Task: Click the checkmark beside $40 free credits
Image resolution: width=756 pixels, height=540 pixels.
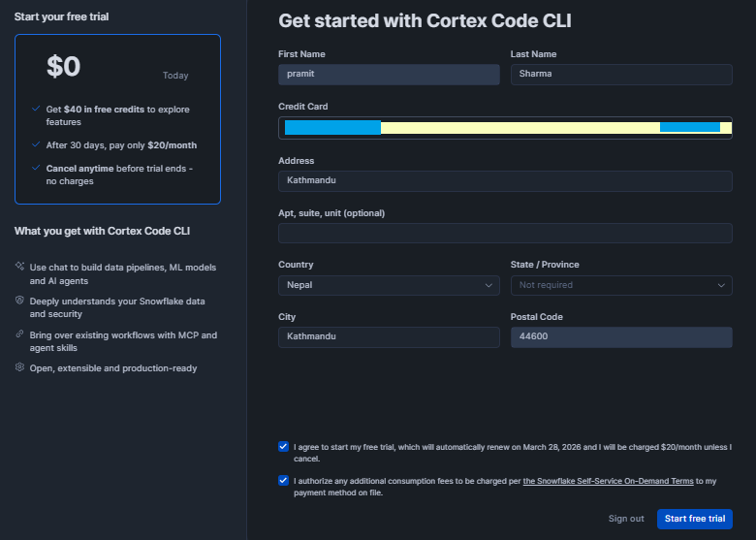Action: pyautogui.click(x=36, y=109)
